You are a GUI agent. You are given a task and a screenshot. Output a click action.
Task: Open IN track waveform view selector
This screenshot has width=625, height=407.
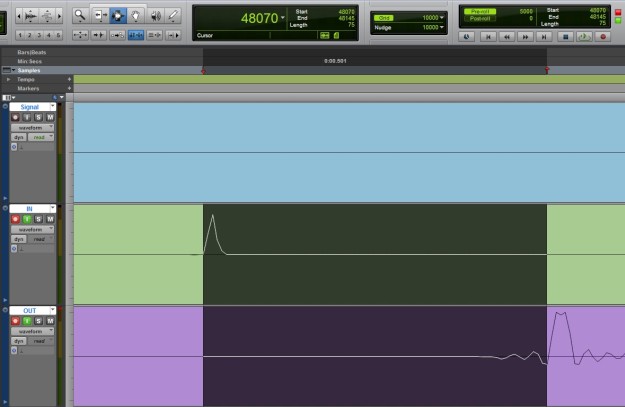click(x=32, y=229)
